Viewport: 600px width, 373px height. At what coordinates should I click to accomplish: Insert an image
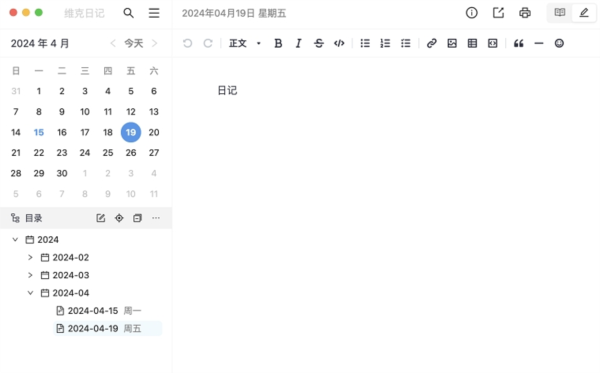click(x=452, y=43)
